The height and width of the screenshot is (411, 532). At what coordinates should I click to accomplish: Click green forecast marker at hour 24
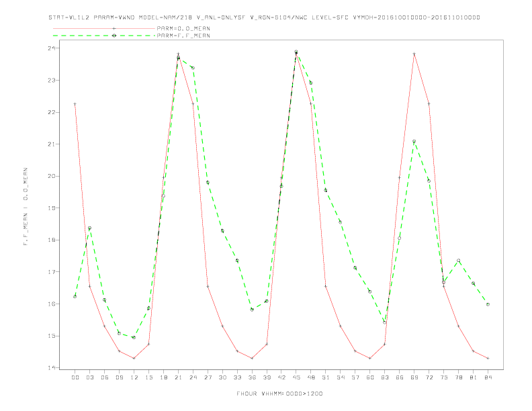(193, 68)
